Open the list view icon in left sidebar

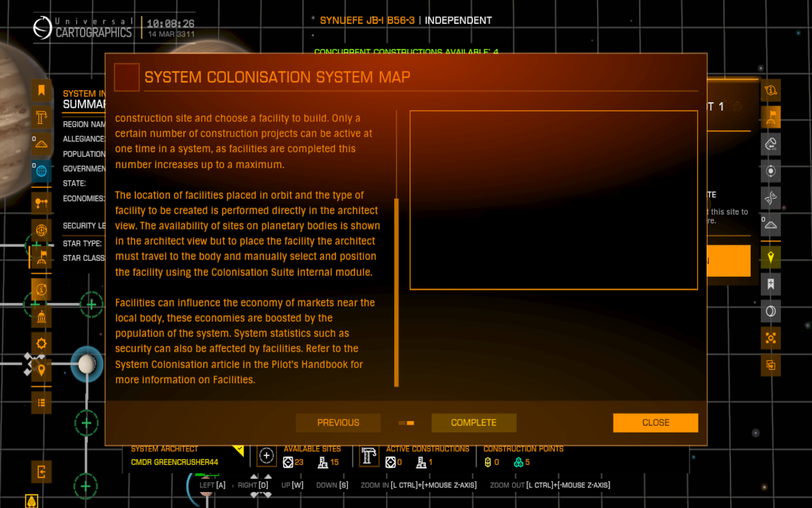[x=41, y=402]
